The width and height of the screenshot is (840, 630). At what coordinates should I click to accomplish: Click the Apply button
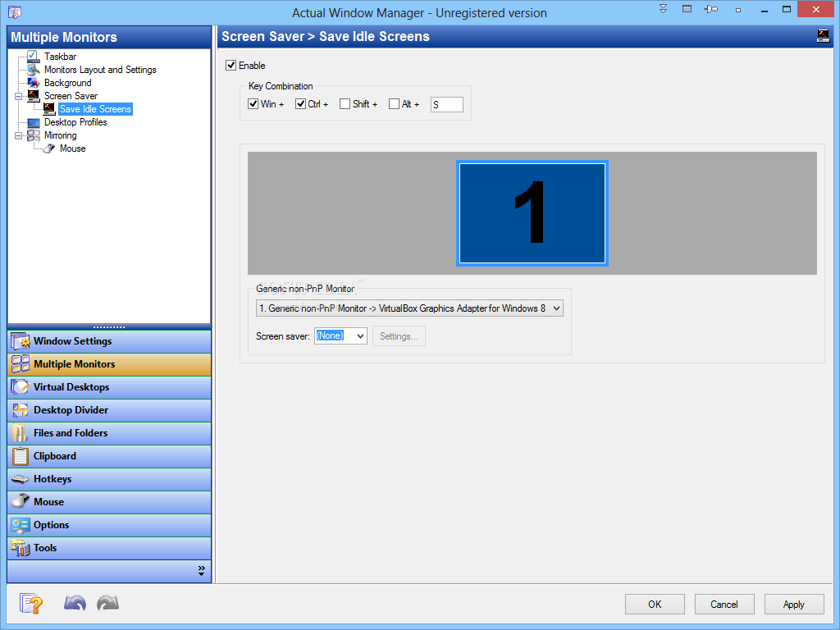click(794, 605)
